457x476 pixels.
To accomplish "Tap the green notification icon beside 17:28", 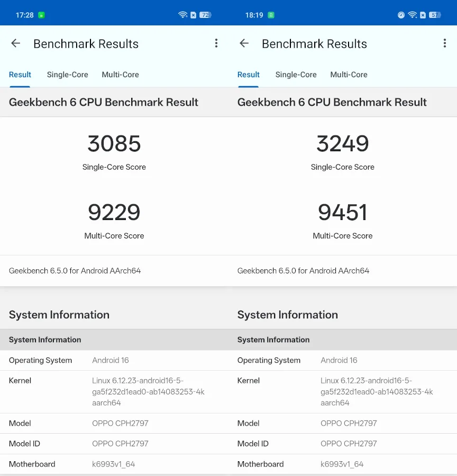I will (x=41, y=15).
